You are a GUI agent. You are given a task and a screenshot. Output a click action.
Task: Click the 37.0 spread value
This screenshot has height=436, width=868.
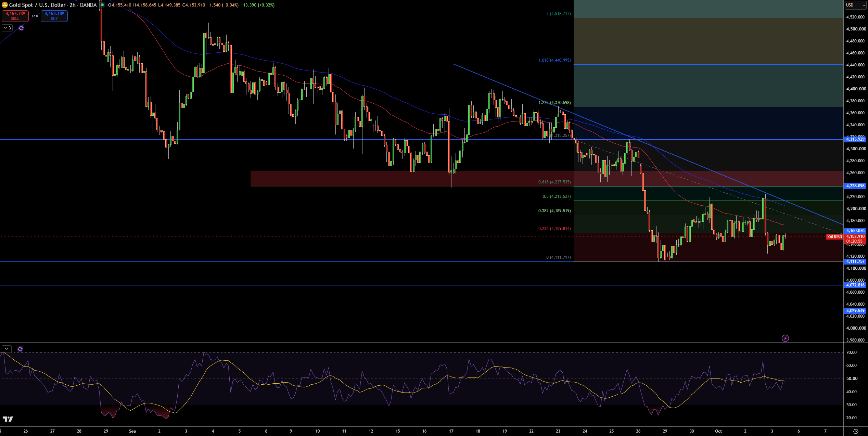(35, 16)
